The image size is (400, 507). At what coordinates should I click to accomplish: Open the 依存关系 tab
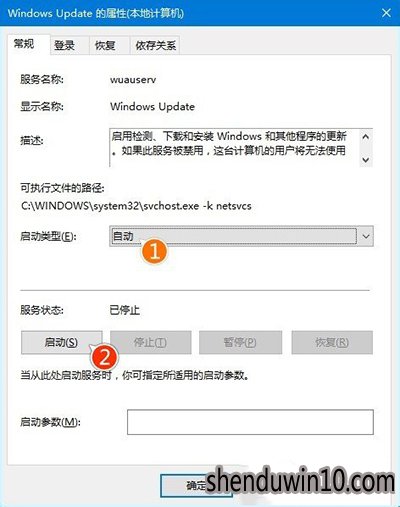tap(155, 45)
